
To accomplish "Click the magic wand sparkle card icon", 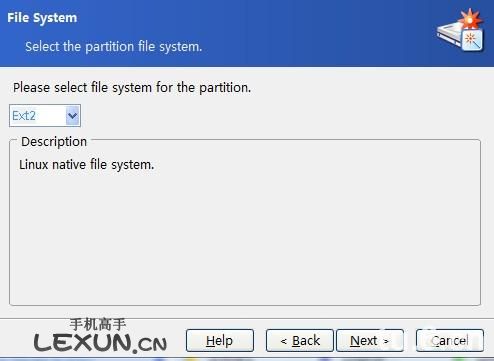I will [473, 40].
